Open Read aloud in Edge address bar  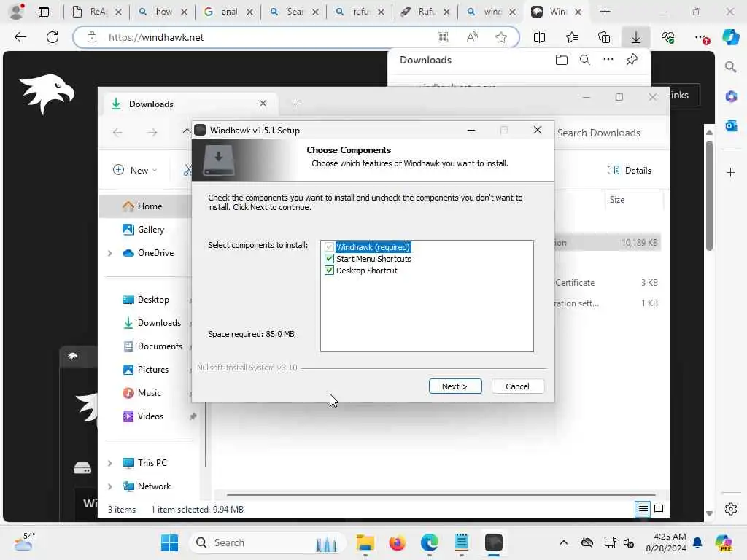coord(472,37)
